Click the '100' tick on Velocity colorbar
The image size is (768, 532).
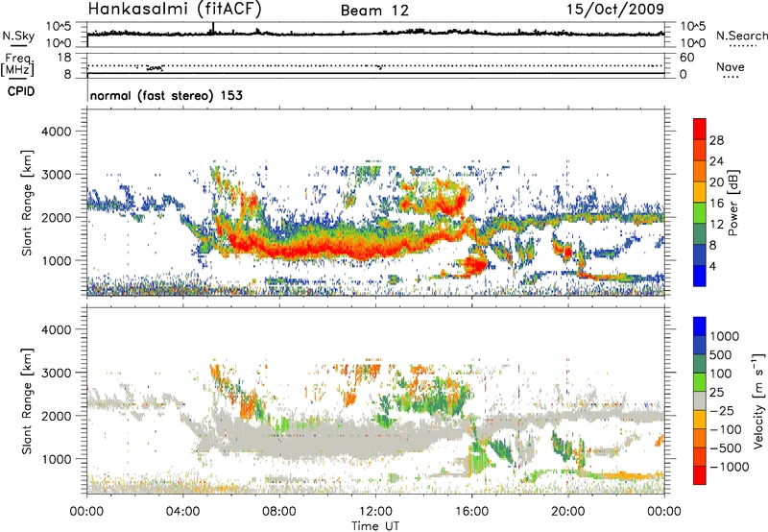721,374
